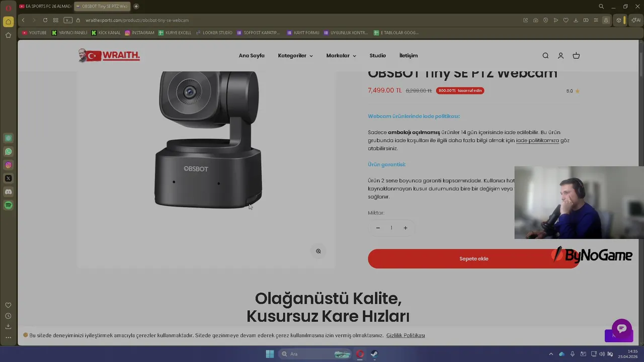Click the snapshot camera icon in address bar
Image resolution: width=644 pixels, height=362 pixels.
tap(535, 20)
